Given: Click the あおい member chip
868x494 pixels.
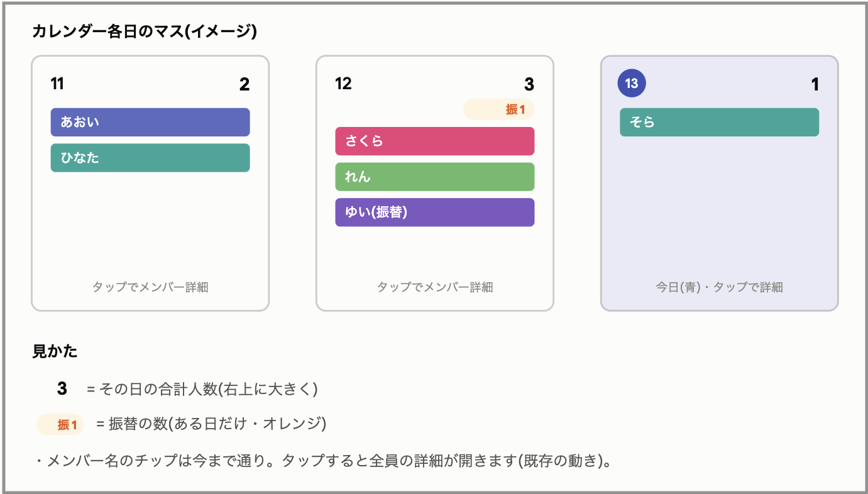Looking at the screenshot, I should point(150,122).
